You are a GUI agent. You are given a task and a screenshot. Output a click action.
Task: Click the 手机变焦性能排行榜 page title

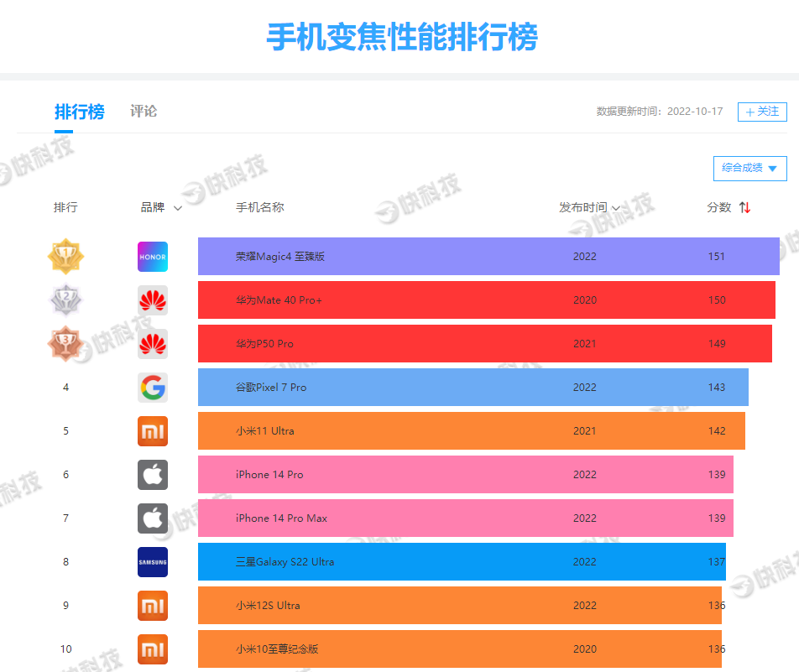pyautogui.click(x=402, y=37)
